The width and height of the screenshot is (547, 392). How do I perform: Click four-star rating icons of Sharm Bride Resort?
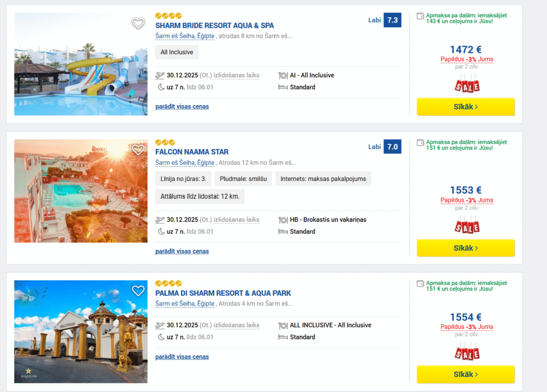(168, 16)
